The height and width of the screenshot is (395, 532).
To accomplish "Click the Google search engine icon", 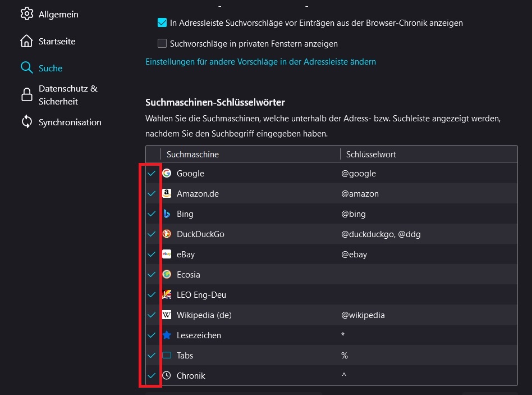I will [167, 174].
